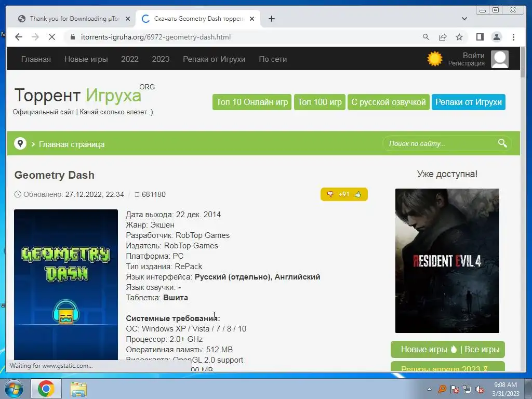Open 'Главная' in the top menu

pos(36,59)
